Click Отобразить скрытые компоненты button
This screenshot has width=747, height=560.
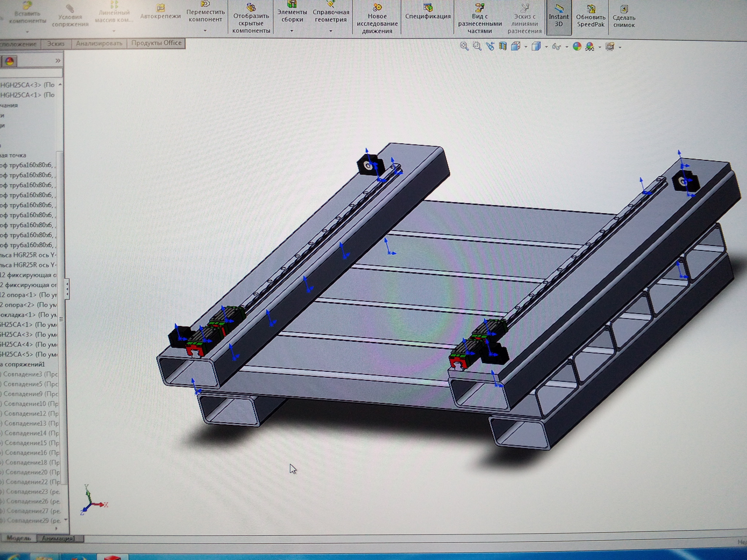click(x=251, y=18)
